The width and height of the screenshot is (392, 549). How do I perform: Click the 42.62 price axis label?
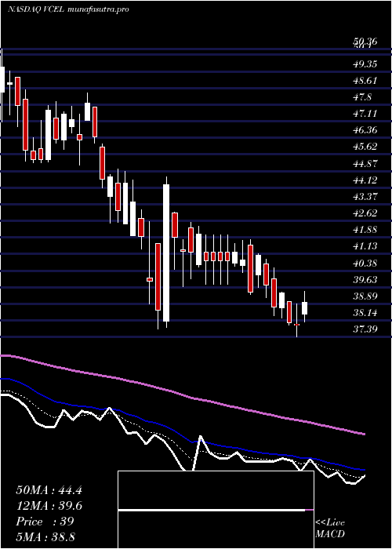(x=365, y=213)
